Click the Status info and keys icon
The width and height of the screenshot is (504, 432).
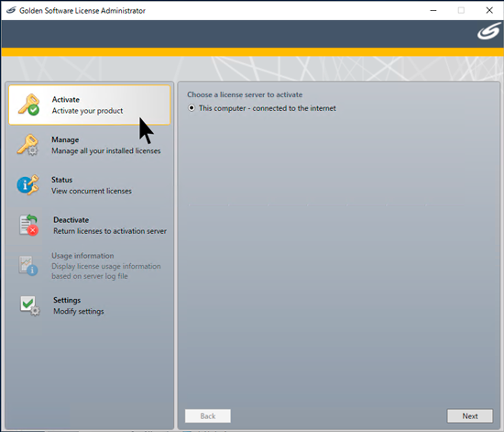click(28, 185)
